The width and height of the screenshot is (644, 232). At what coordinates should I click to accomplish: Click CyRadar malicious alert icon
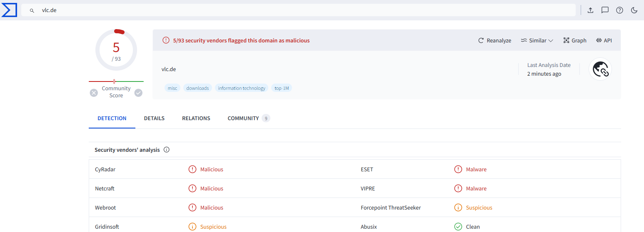coord(192,169)
